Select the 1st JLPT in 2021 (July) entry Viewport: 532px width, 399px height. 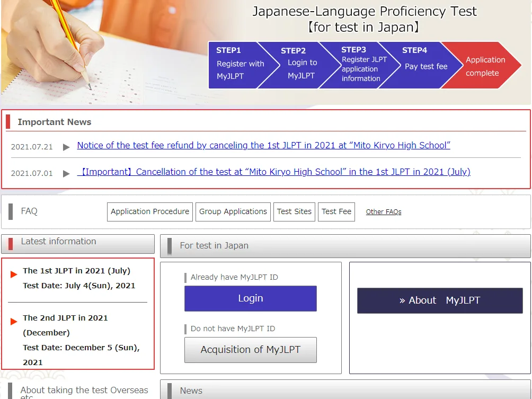click(x=76, y=271)
